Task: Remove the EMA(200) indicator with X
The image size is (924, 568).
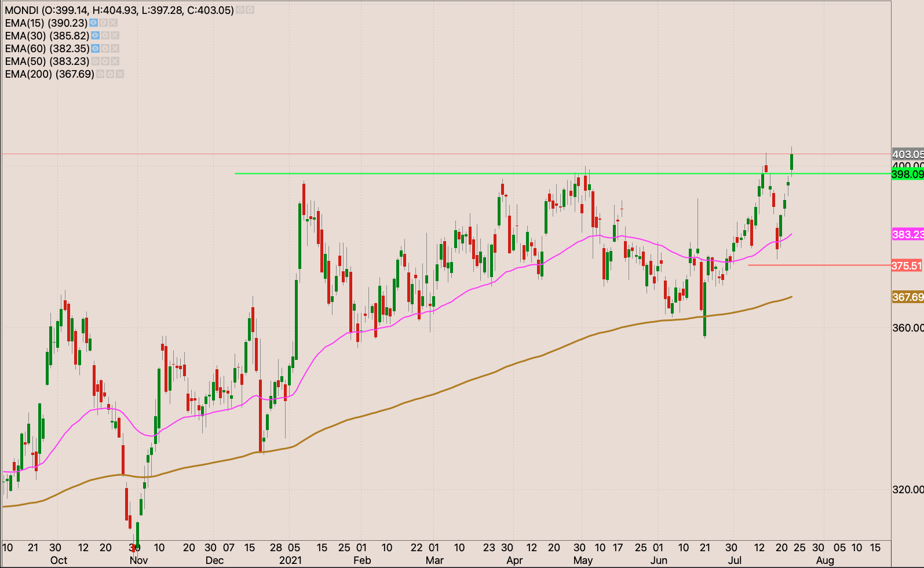Action: point(120,74)
